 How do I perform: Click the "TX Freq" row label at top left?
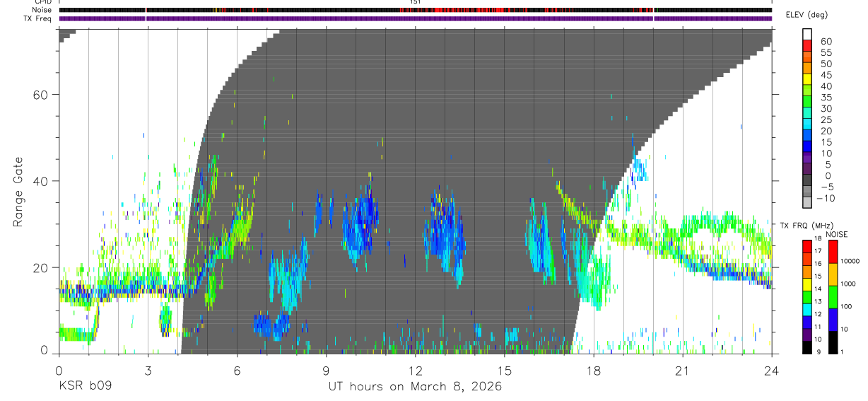click(x=38, y=18)
